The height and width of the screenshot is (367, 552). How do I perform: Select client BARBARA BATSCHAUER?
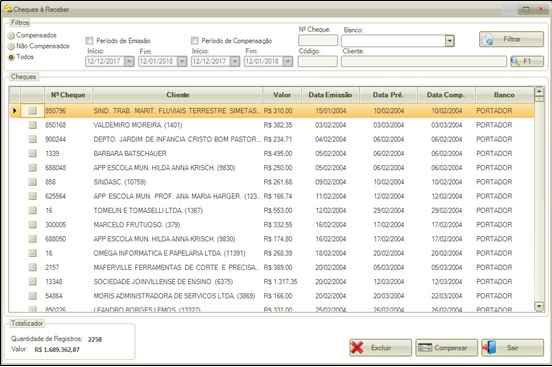[x=130, y=154]
